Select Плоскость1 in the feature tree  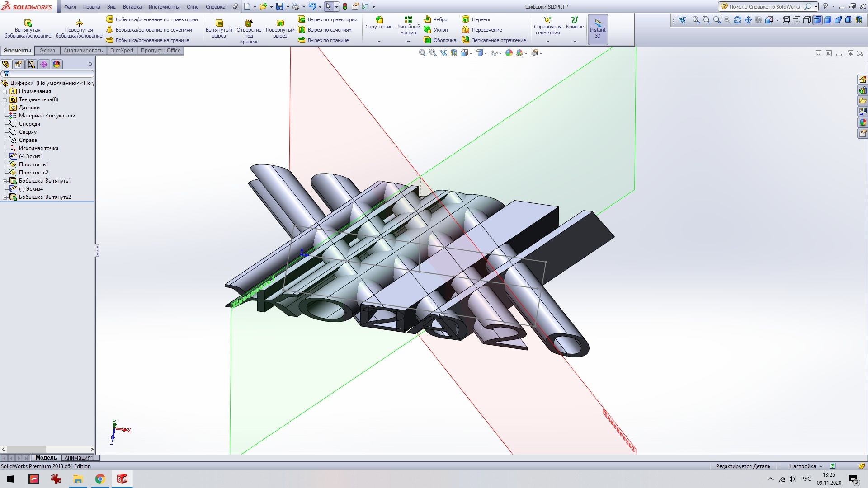(33, 164)
